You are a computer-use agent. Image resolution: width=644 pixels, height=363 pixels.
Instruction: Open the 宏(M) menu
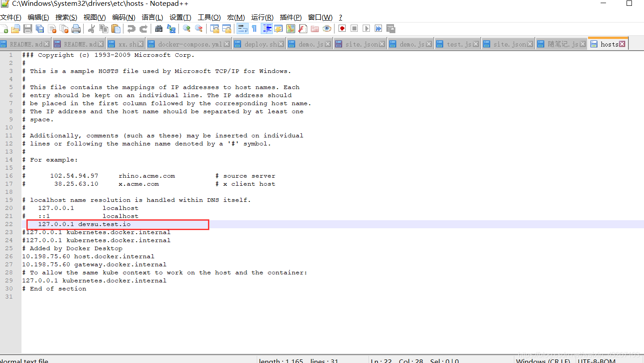236,17
